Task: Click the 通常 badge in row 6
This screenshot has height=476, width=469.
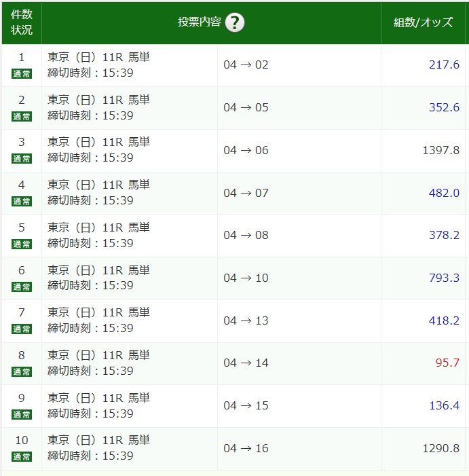Action: (22, 287)
